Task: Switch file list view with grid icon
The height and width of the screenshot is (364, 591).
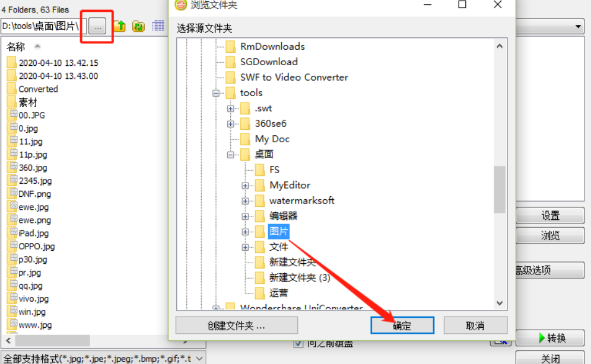Action: pos(158,25)
